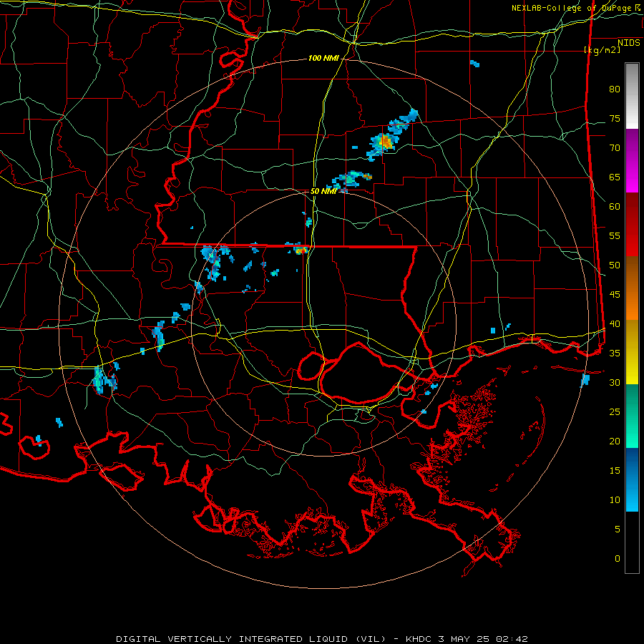The image size is (644, 644).
Task: Click the 55 value on the color scale
Action: pos(615,236)
